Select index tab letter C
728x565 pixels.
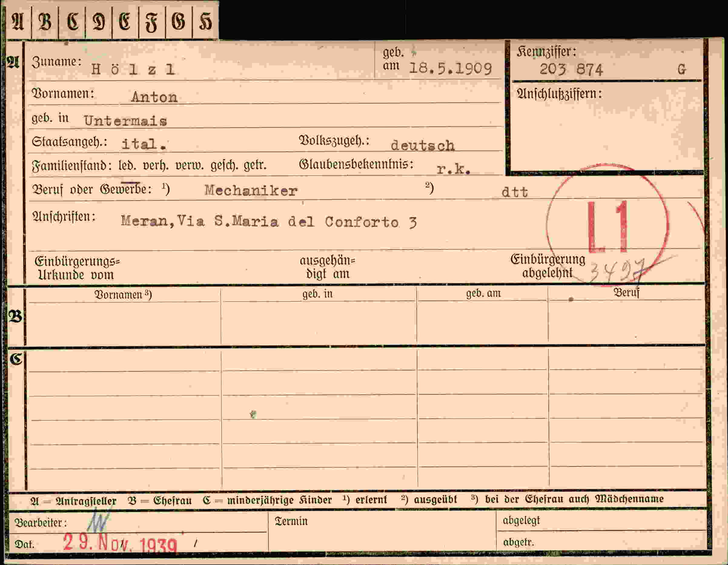[72, 22]
